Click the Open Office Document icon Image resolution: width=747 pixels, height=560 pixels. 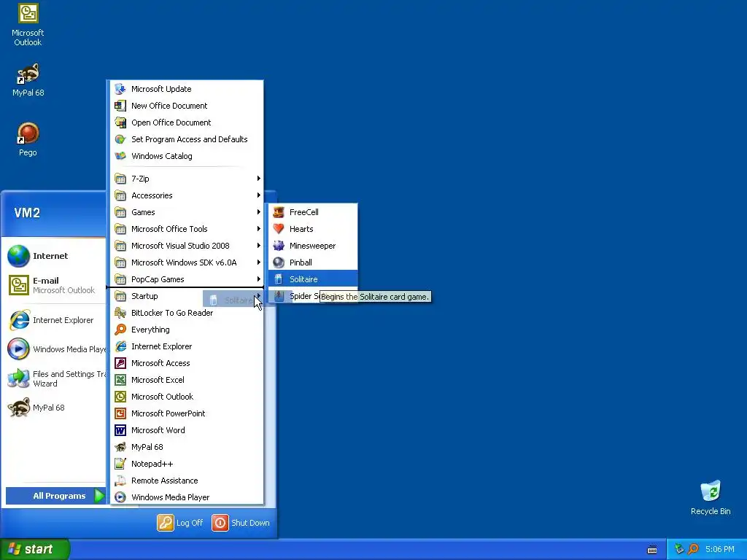point(120,122)
